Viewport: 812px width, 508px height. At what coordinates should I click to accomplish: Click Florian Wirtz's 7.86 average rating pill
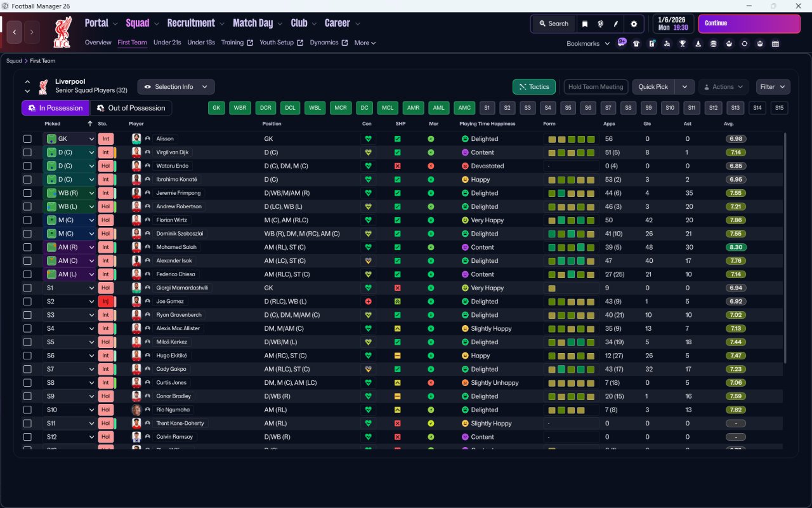[736, 220]
